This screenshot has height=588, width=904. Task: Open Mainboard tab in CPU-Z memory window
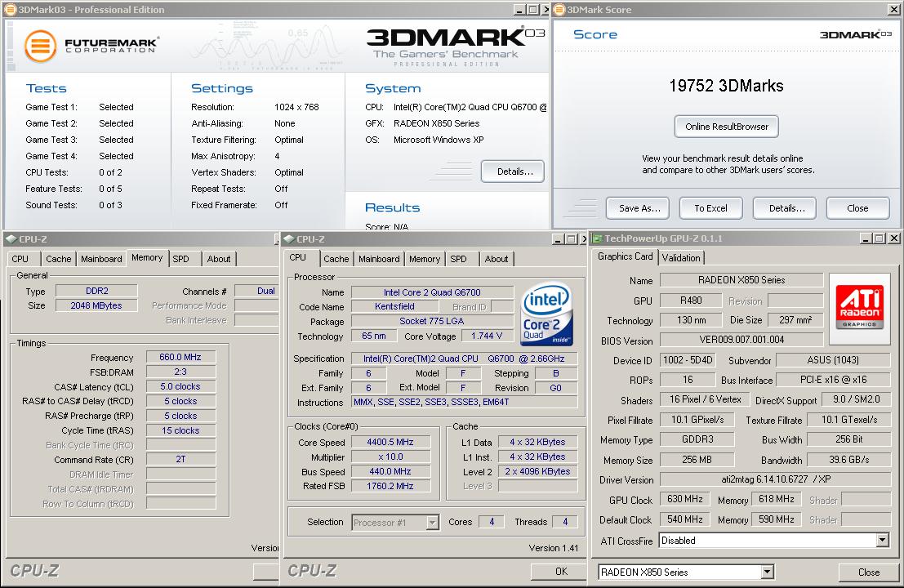[101, 259]
